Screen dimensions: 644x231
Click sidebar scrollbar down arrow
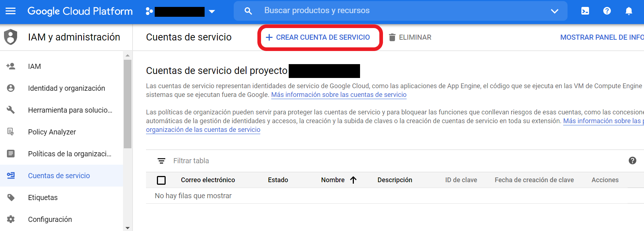pos(127,228)
